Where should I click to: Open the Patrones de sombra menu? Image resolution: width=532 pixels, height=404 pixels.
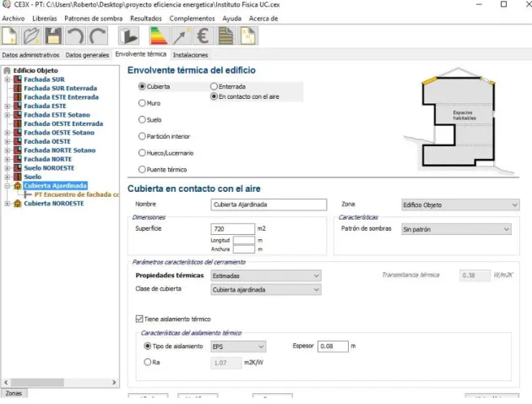point(93,19)
